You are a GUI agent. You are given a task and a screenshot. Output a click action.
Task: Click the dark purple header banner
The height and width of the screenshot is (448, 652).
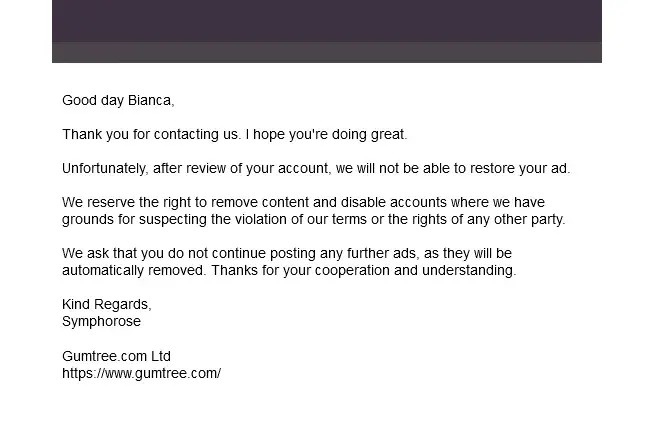click(x=326, y=21)
